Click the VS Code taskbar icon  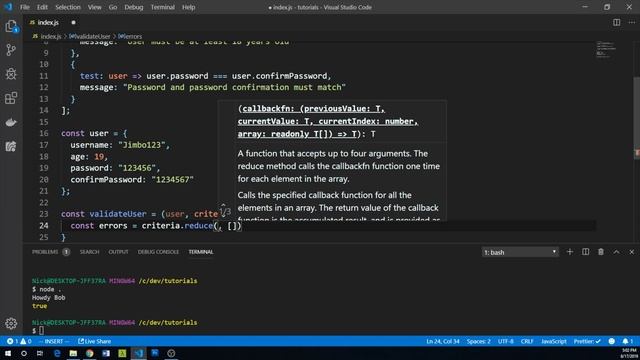(x=139, y=353)
